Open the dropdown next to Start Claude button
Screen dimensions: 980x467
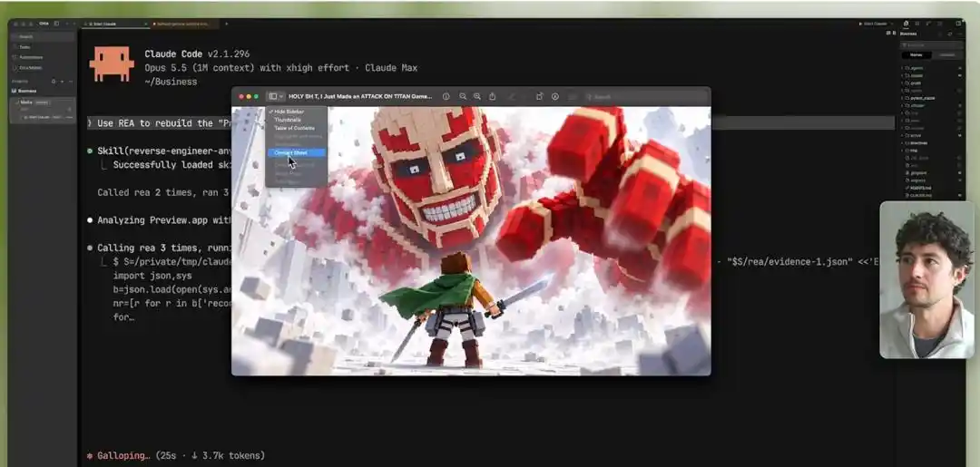click(x=892, y=24)
